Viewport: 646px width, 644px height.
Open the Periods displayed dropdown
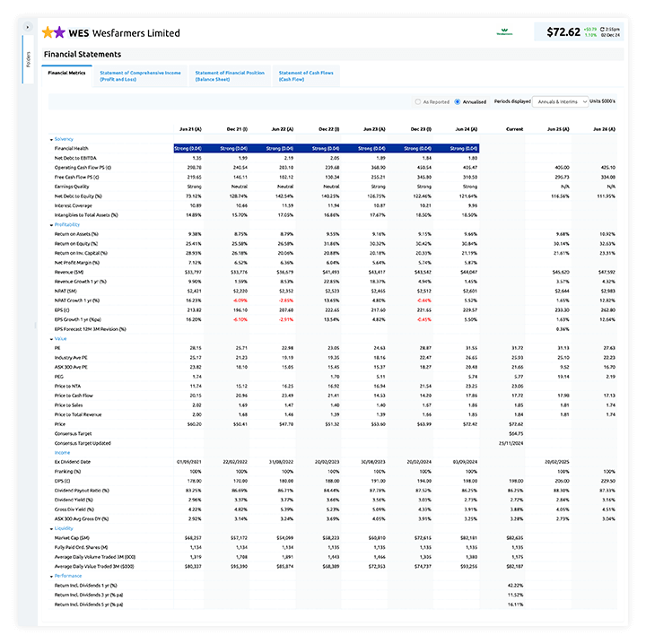point(560,102)
